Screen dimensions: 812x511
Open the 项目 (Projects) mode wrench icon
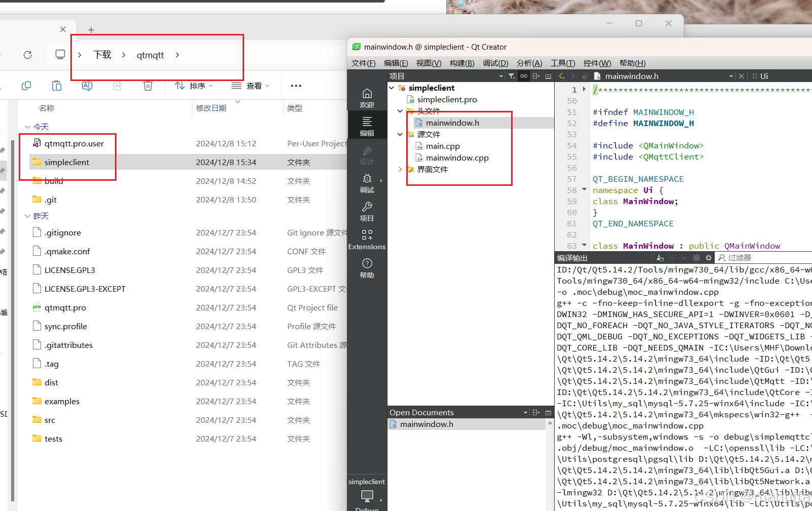tap(367, 211)
